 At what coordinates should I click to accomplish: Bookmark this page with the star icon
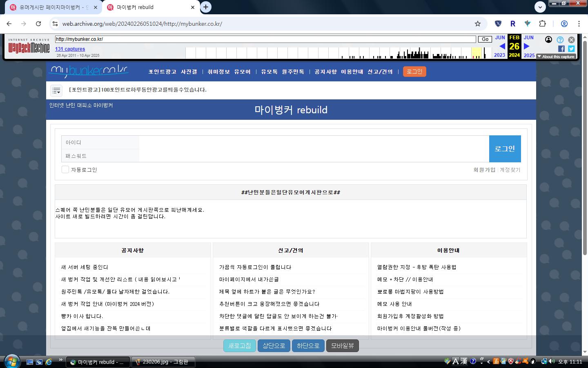point(477,24)
